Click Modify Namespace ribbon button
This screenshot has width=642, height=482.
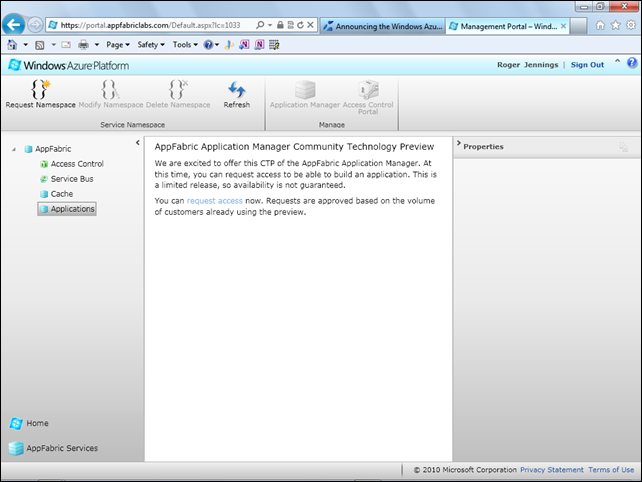[x=111, y=94]
